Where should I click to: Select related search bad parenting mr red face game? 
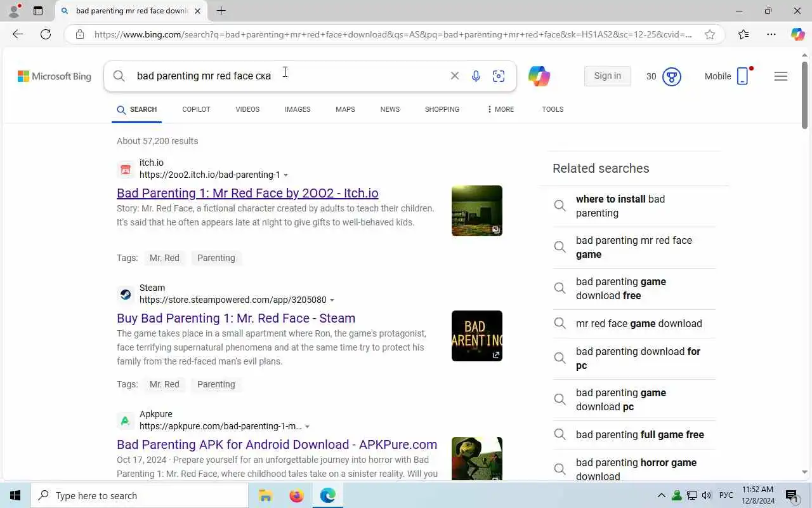pyautogui.click(x=634, y=248)
